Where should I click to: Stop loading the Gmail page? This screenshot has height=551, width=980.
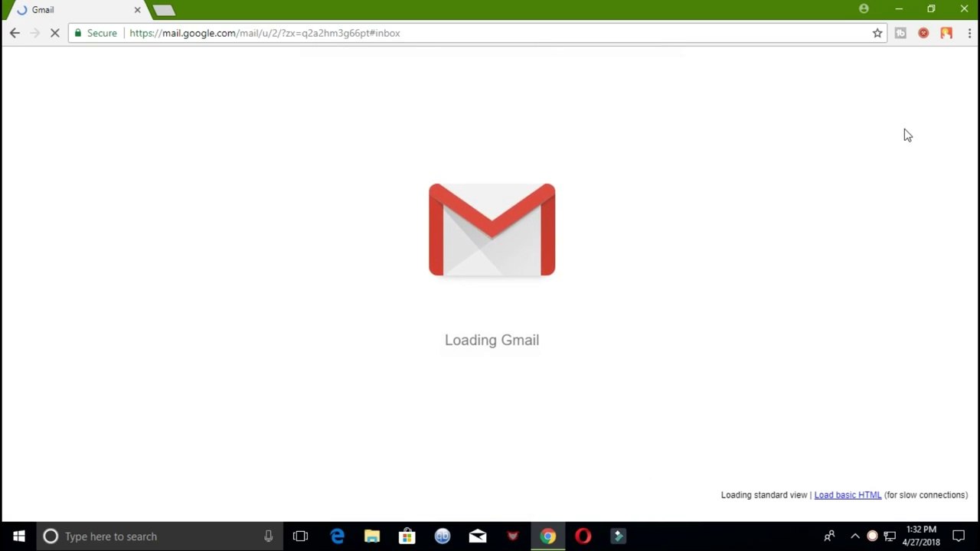click(54, 33)
